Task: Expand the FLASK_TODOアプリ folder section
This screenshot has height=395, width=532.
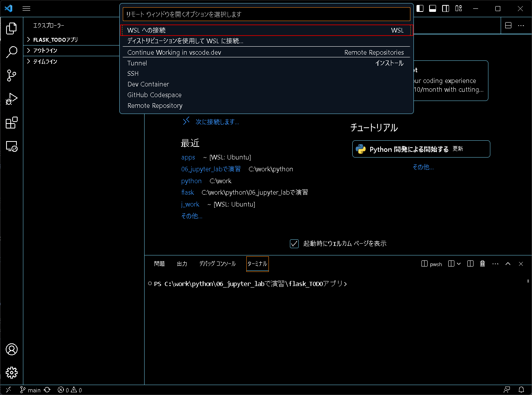Action: (73, 40)
